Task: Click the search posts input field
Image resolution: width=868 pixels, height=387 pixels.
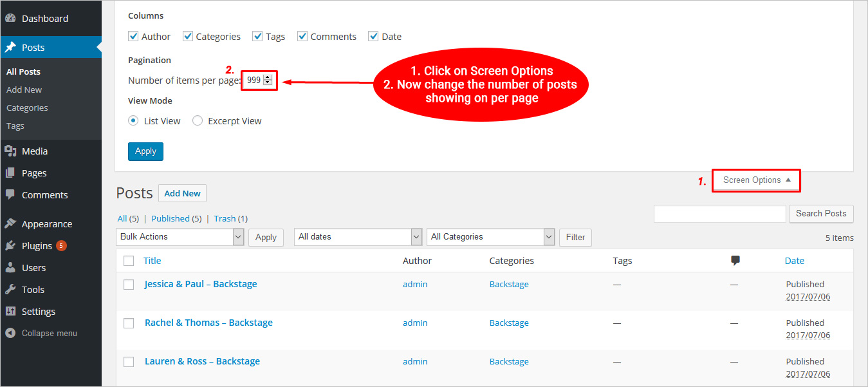Action: 719,214
